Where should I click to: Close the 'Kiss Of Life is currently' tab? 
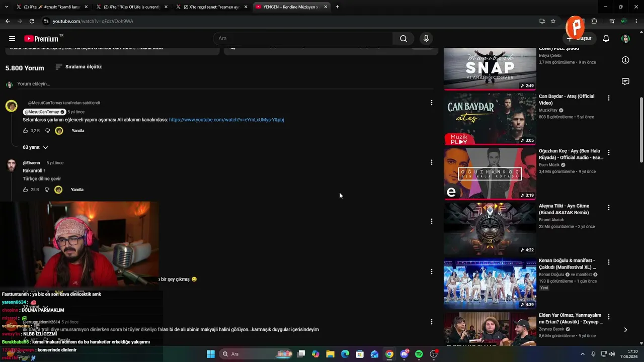tap(166, 7)
